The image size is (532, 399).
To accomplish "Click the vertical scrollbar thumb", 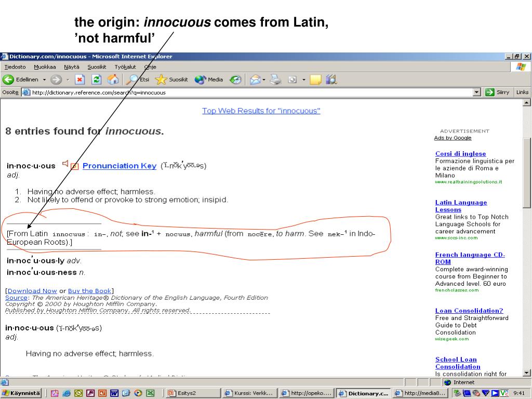I will [x=527, y=173].
